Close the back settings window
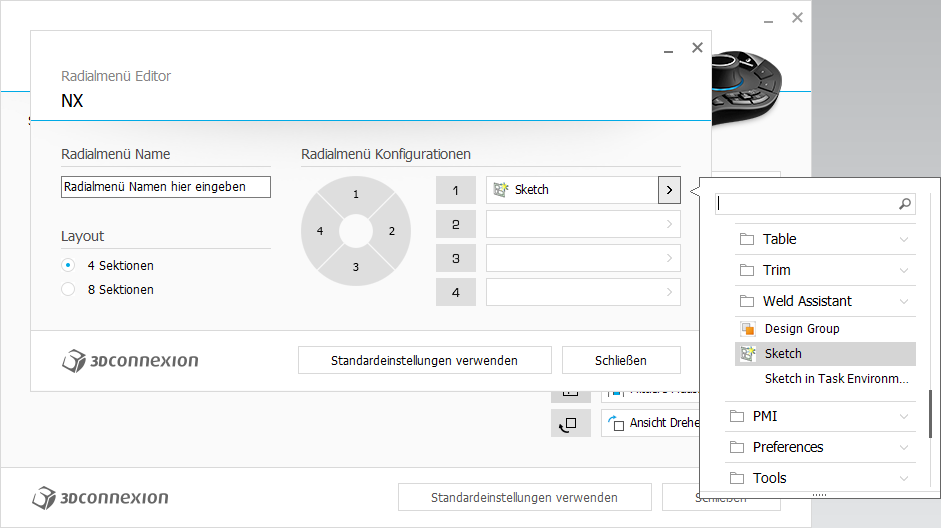The height and width of the screenshot is (528, 941). point(797,17)
